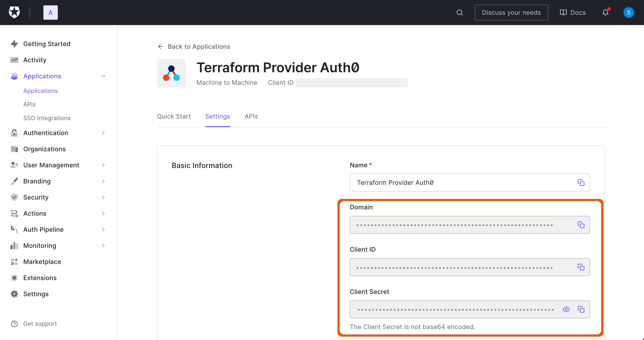Click the Activity chart icon
This screenshot has height=340, width=644.
[x=14, y=60]
